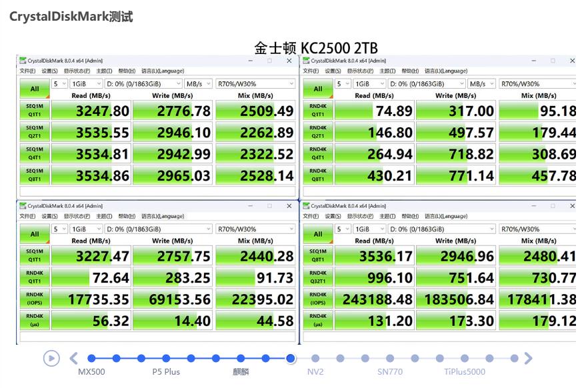Start the RND4K (μs) latency test
Image resolution: width=588 pixels, height=388 pixels.
34,320
